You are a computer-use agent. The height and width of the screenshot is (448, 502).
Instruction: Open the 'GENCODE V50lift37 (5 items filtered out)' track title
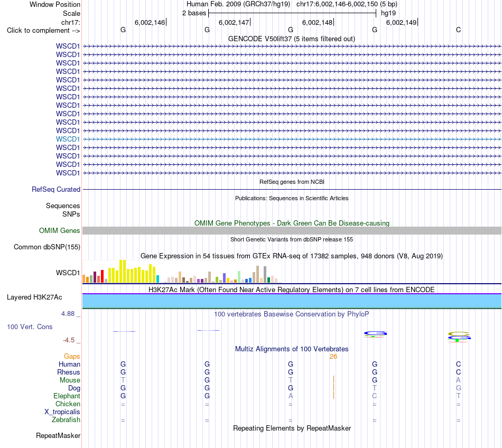(292, 39)
